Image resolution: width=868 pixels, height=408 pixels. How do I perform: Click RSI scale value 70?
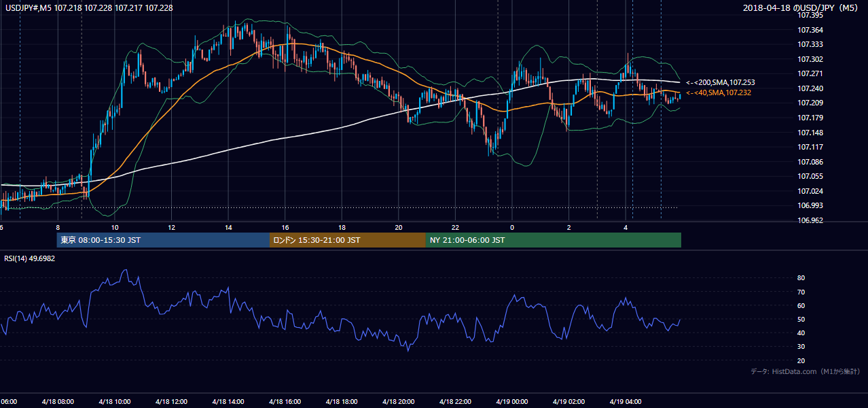(801, 292)
